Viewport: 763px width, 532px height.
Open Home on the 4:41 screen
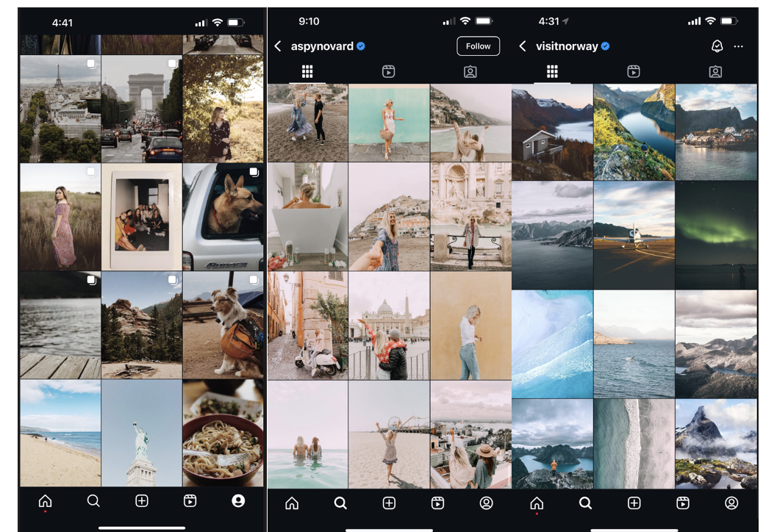click(46, 501)
